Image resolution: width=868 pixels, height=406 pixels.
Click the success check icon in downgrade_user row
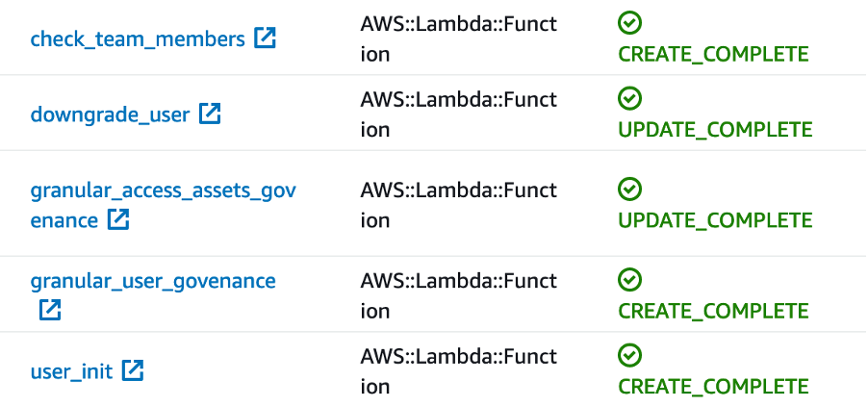(630, 98)
